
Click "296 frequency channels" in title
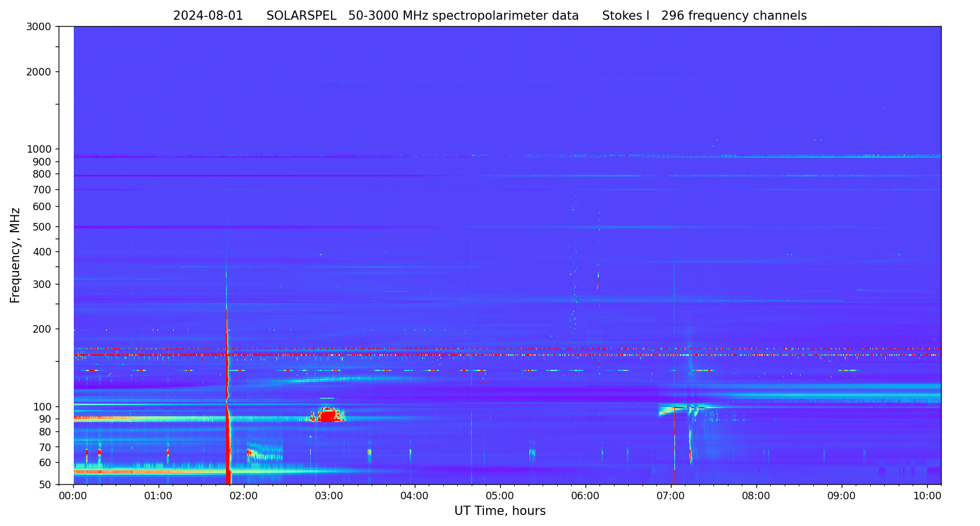click(x=734, y=16)
